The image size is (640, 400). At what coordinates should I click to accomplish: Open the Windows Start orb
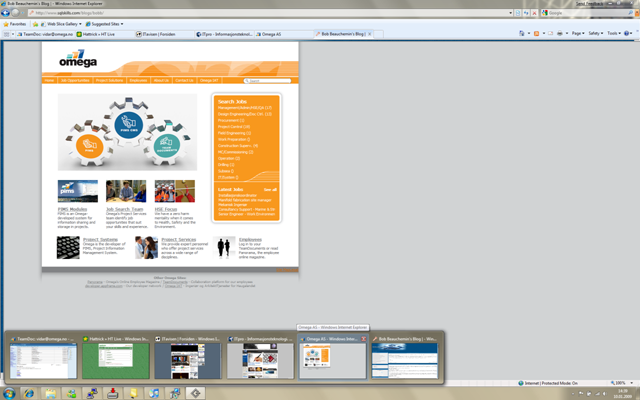10,392
